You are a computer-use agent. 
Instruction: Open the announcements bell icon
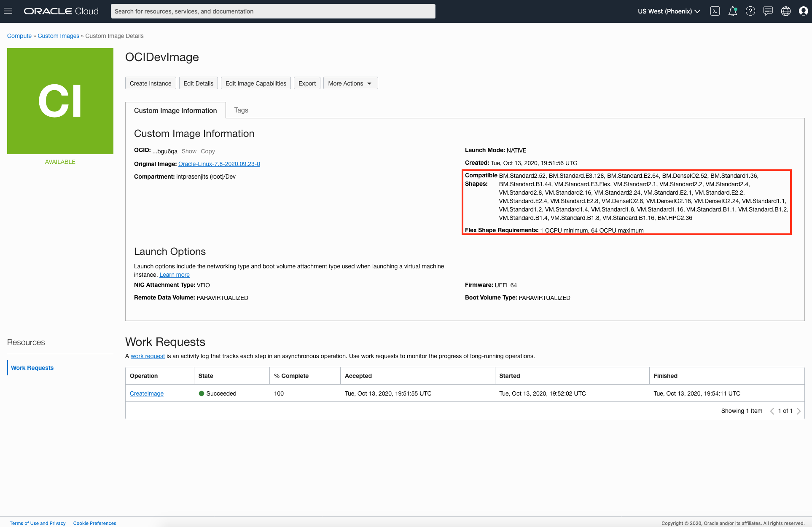[x=733, y=11]
